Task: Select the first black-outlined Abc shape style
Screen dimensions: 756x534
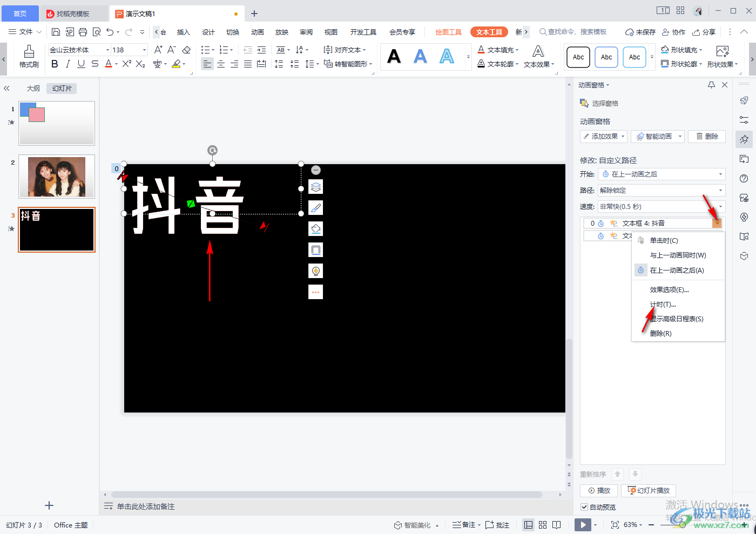Action: click(x=578, y=57)
